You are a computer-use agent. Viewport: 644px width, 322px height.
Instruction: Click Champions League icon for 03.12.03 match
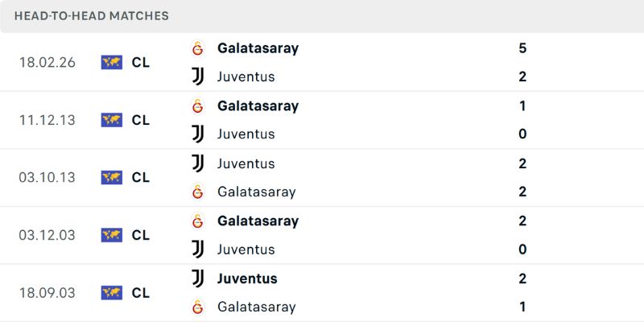112,235
